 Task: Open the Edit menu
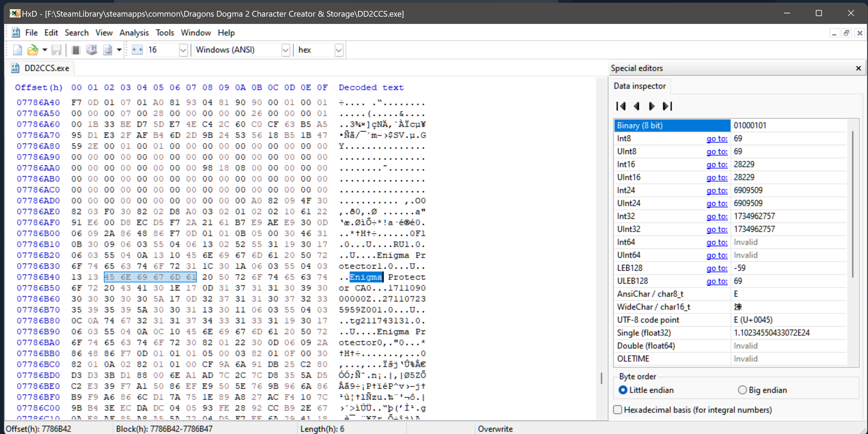coord(51,33)
